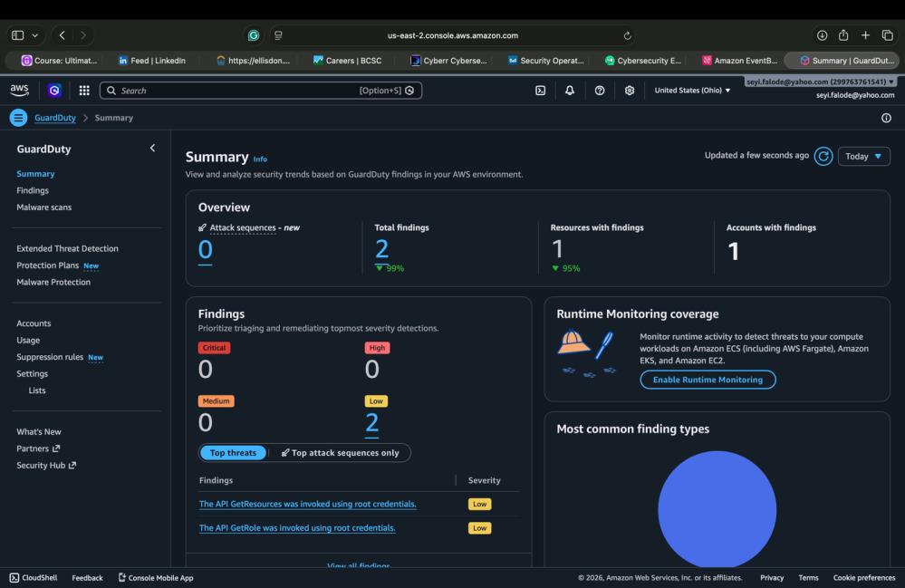Screen dimensions: 905x588
Task: Open console settings gear
Action: [630, 91]
